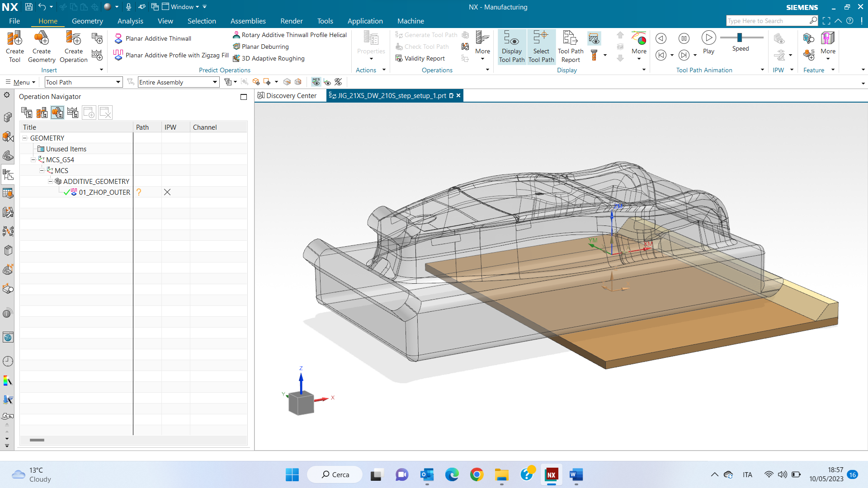Switch to Geometry View in navigator
The image size is (868, 488).
point(57,113)
